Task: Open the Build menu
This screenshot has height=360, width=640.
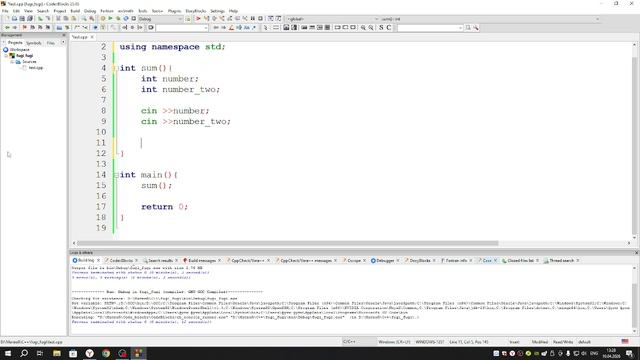Action: point(75,11)
